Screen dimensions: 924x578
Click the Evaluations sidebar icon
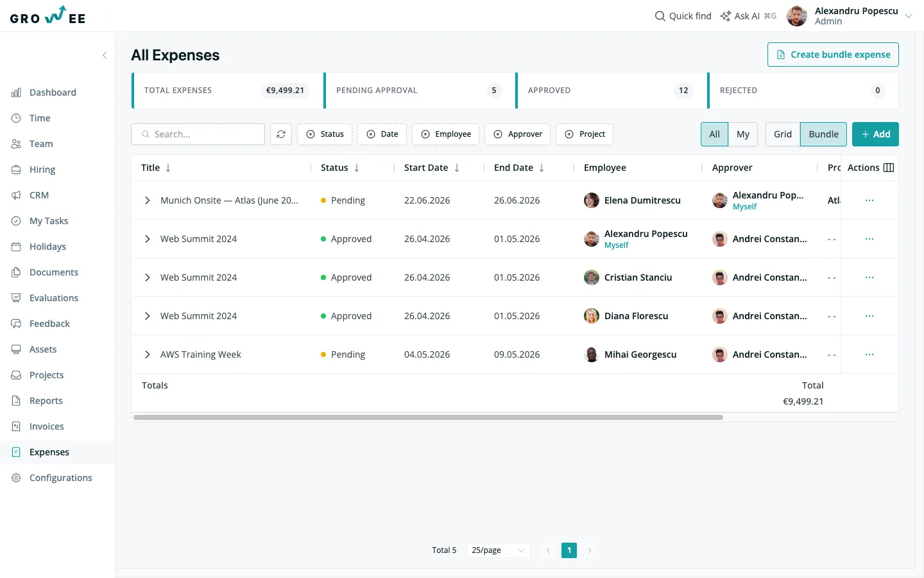[x=16, y=298]
